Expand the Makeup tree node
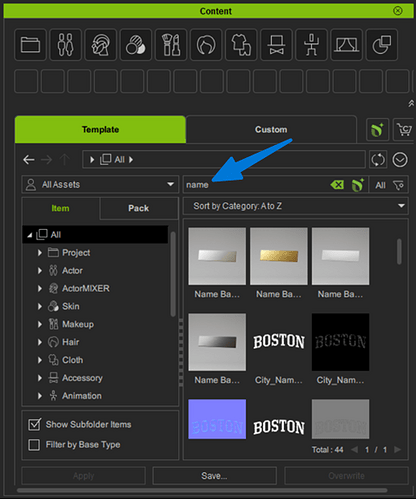This screenshot has height=500, width=416. click(x=40, y=324)
